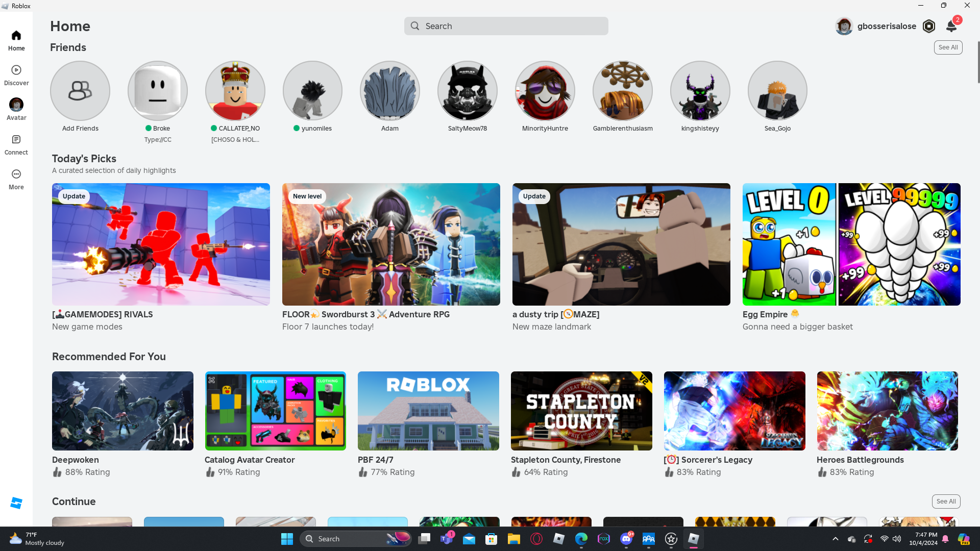Viewport: 980px width, 551px height.
Task: Click See All next to Continue
Action: pyautogui.click(x=946, y=502)
